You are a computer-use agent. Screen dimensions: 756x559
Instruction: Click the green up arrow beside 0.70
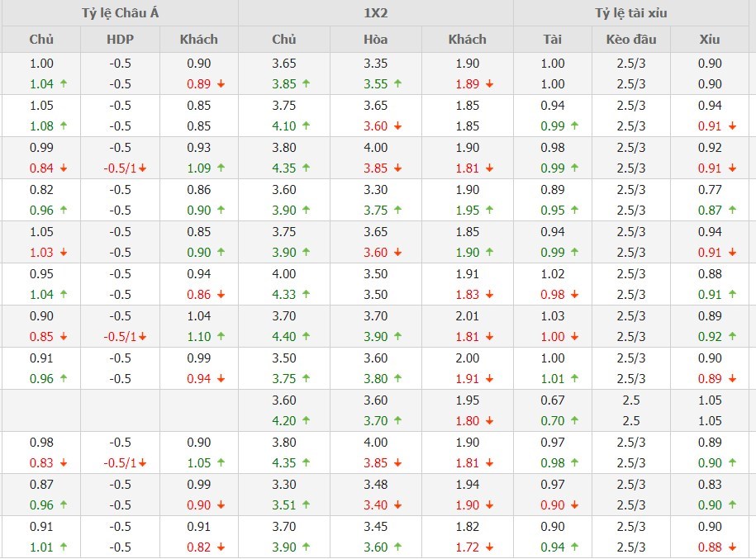click(x=574, y=421)
